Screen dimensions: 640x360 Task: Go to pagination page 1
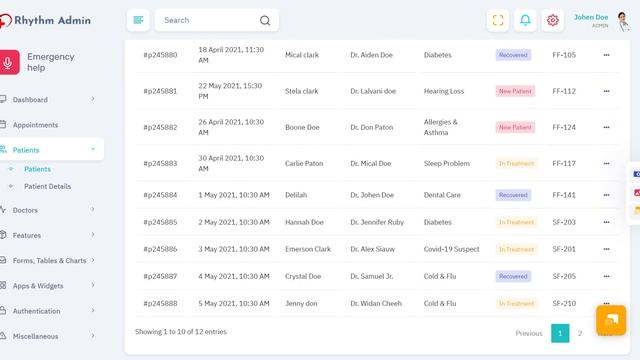coord(560,333)
